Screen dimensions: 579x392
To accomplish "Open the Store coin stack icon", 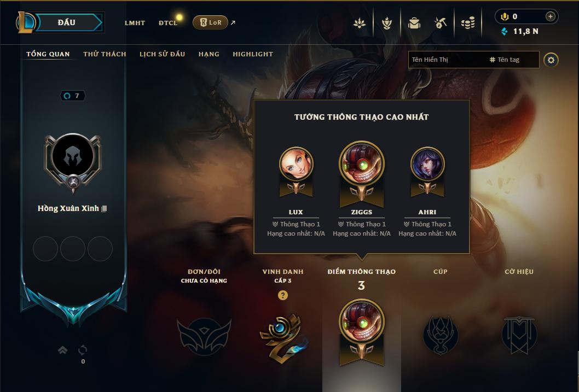I will [468, 24].
